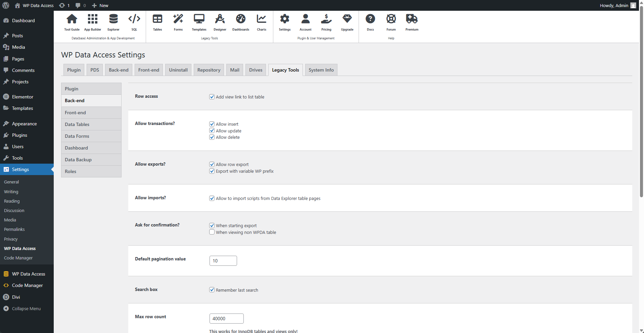Screen dimensions: 644x333
Task: Click the Default pagination value field
Action: point(223,261)
